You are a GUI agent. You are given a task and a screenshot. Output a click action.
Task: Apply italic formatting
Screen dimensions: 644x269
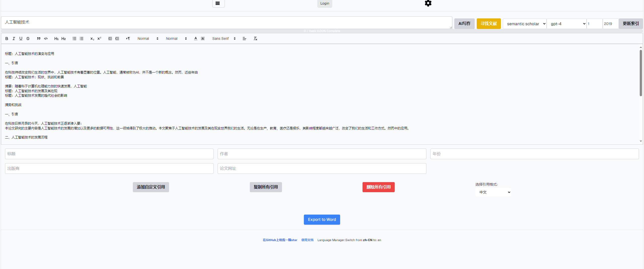click(14, 39)
